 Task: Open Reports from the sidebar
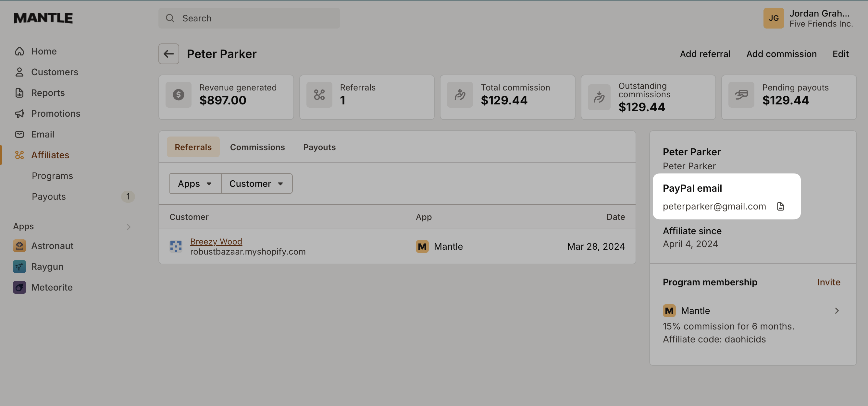pyautogui.click(x=19, y=92)
